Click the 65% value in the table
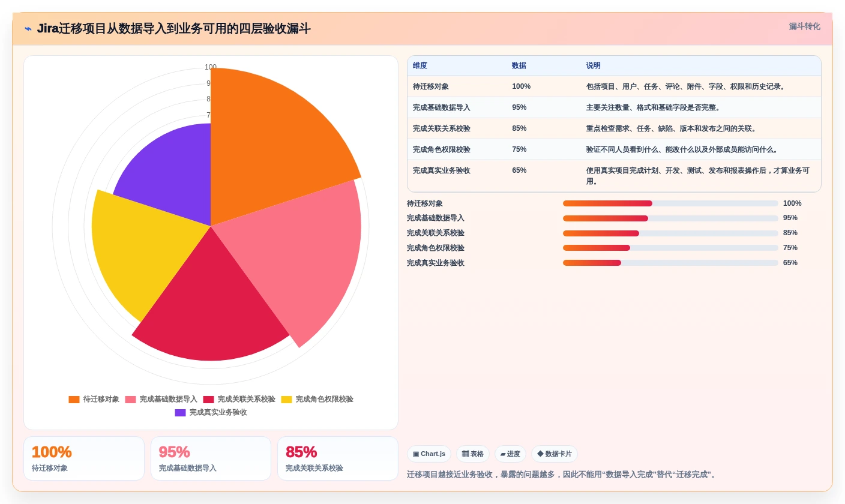Viewport: 845px width, 504px height. 519,170
